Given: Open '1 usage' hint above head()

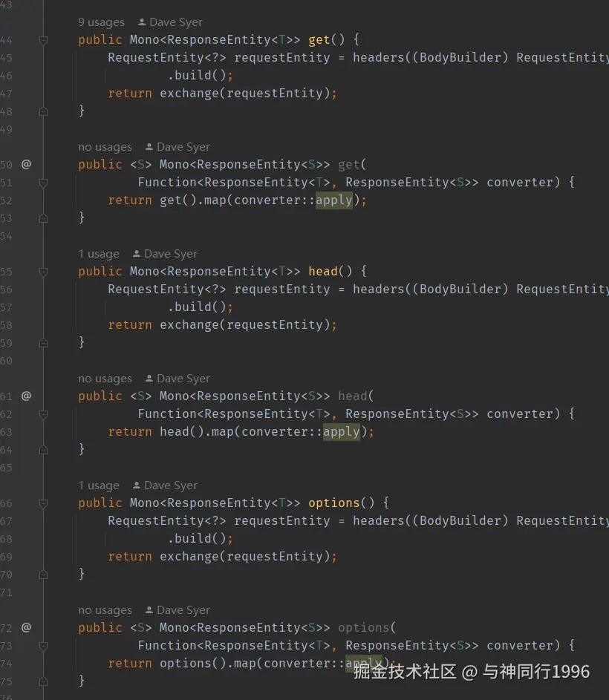Looking at the screenshot, I should pos(99,254).
